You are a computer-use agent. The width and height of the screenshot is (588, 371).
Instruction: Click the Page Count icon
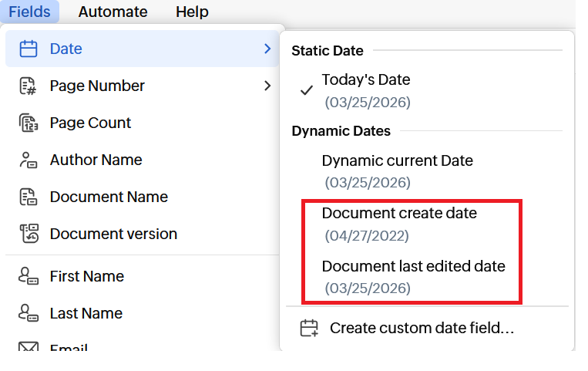[x=29, y=123]
